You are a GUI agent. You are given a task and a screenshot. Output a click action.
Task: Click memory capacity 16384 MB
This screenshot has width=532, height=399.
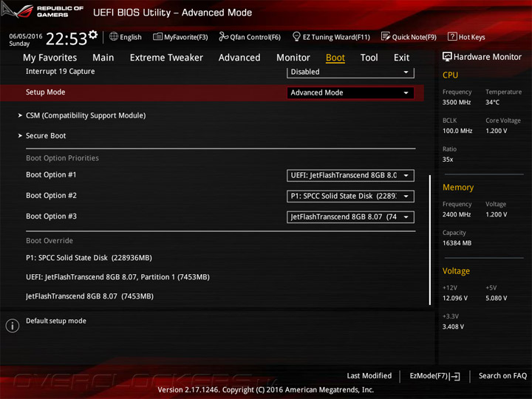457,243
